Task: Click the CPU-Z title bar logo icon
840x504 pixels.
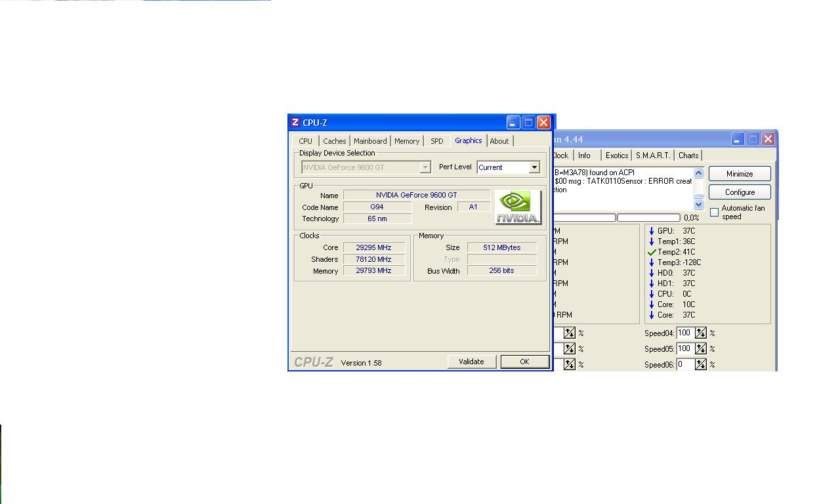Action: [295, 122]
